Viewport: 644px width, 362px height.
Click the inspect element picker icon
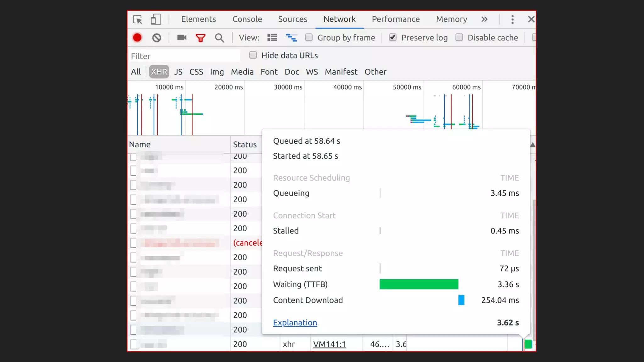coord(137,19)
